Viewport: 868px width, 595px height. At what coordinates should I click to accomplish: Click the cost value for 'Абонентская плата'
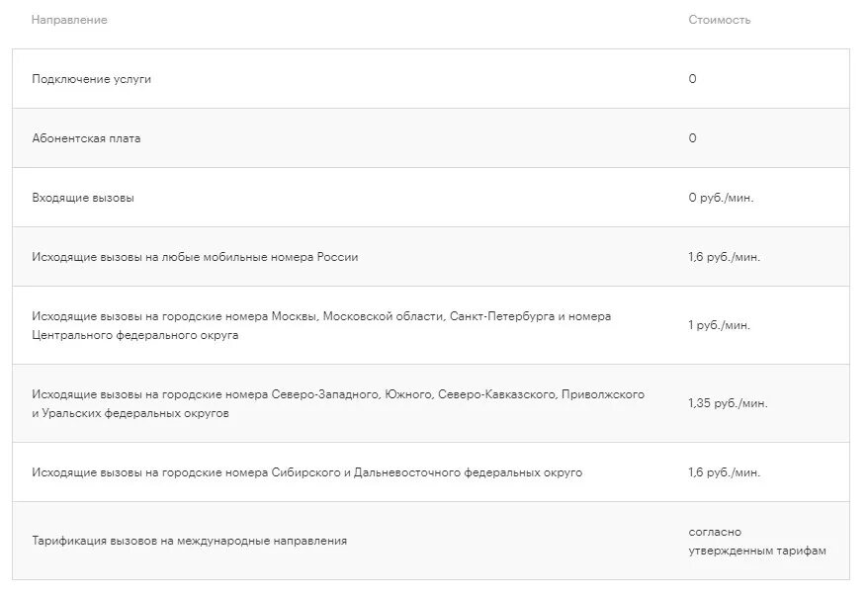pos(692,138)
